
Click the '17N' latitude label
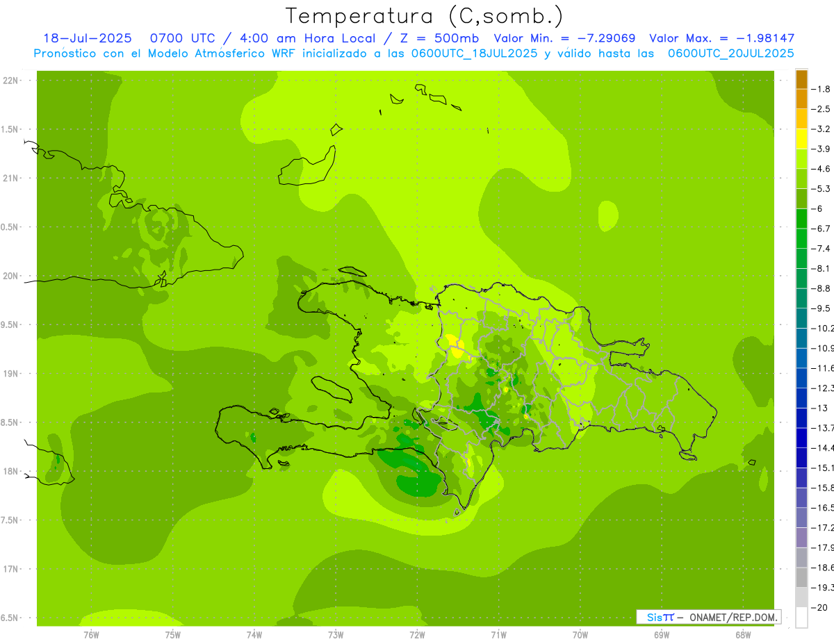point(12,569)
